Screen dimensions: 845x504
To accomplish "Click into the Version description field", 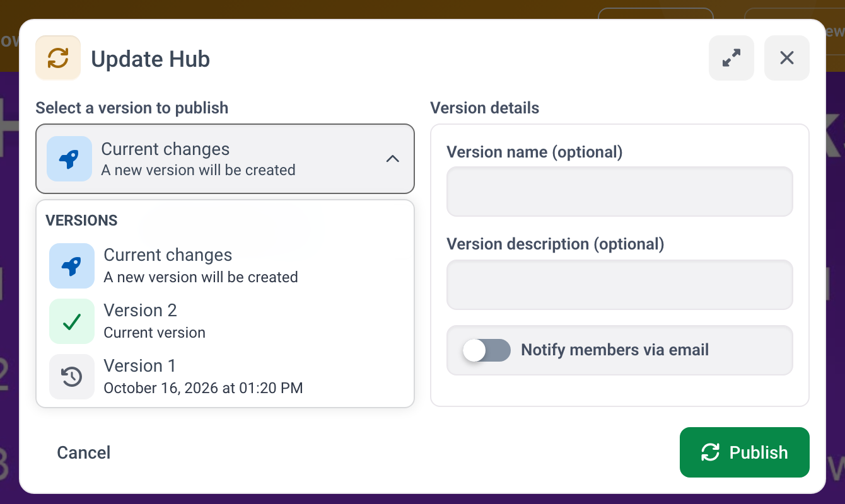I will click(x=620, y=285).
